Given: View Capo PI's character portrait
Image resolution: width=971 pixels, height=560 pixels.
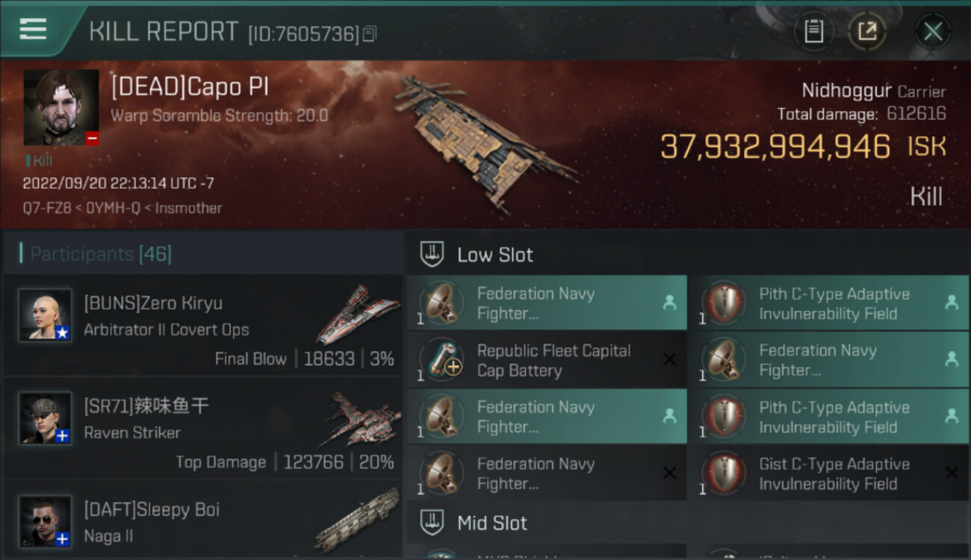Looking at the screenshot, I should click(x=61, y=108).
